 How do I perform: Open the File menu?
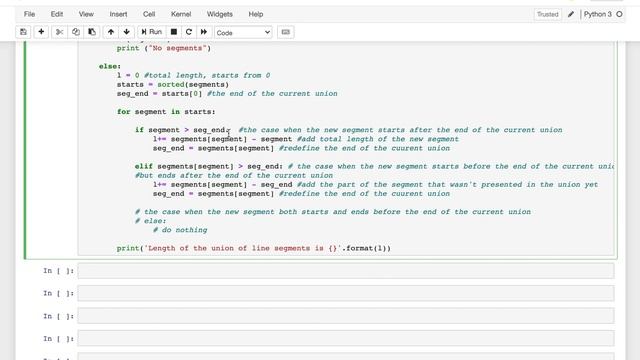click(29, 14)
